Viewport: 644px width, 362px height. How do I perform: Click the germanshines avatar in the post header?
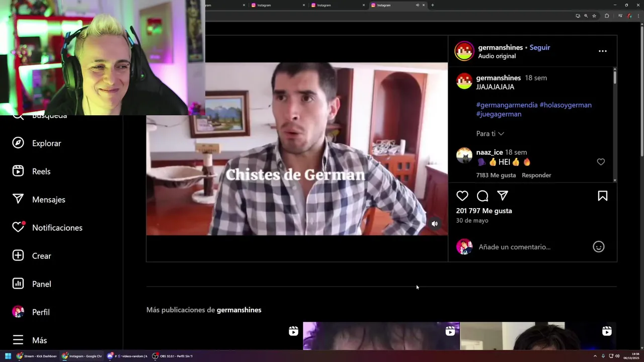[x=464, y=51]
